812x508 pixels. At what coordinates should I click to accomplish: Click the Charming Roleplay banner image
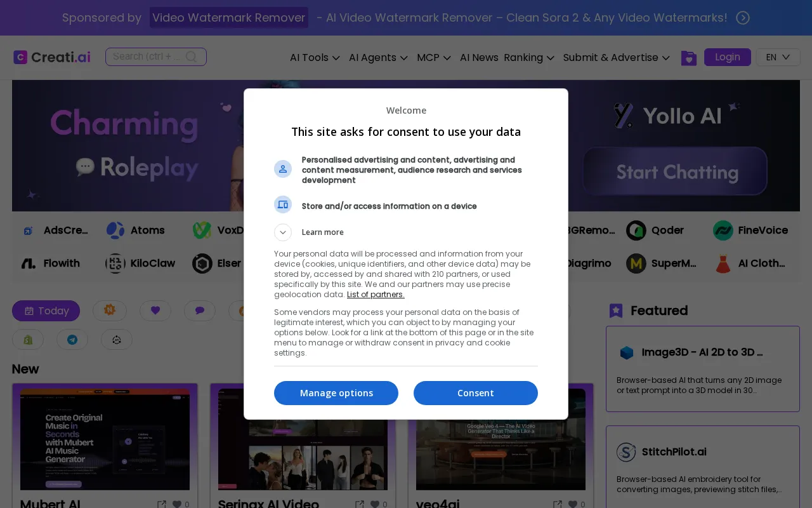point(128,146)
